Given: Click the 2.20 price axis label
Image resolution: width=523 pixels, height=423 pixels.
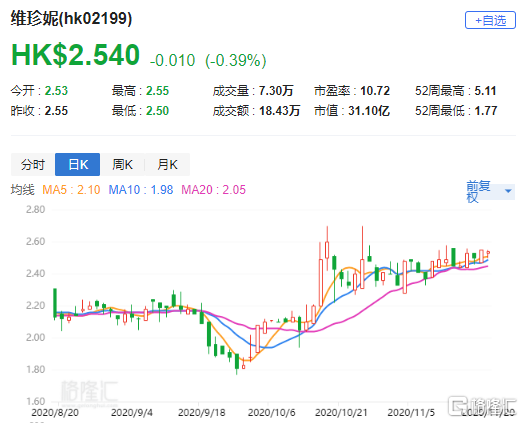Looking at the screenshot, I should pyautogui.click(x=35, y=305).
